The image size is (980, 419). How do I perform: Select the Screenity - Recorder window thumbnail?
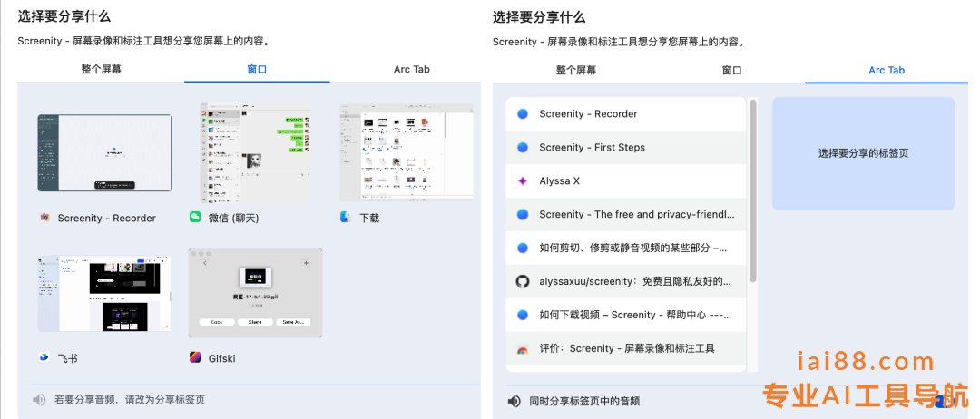[104, 153]
